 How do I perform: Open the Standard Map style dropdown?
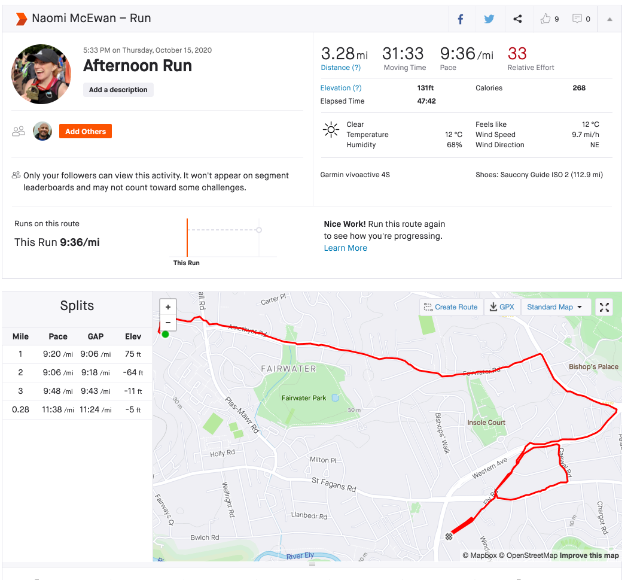tap(555, 307)
